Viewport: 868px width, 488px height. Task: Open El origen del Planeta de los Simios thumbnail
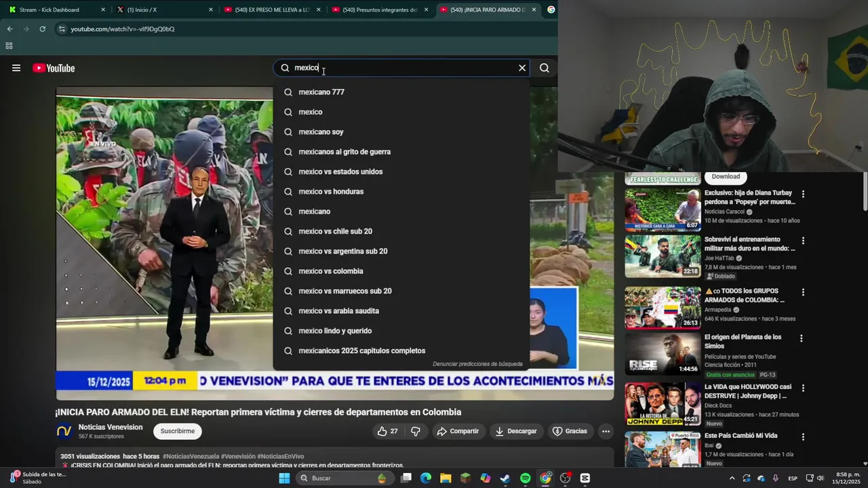[663, 354]
